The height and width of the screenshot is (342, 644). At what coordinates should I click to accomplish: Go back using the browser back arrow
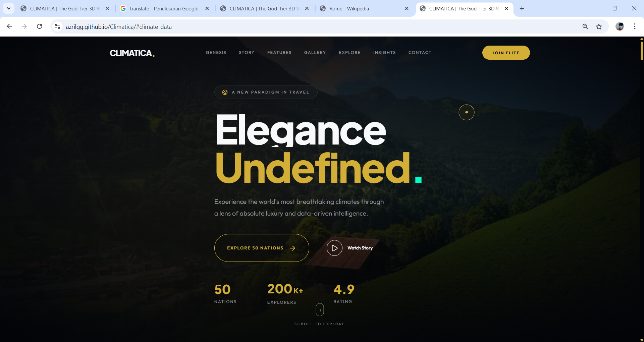pyautogui.click(x=9, y=26)
